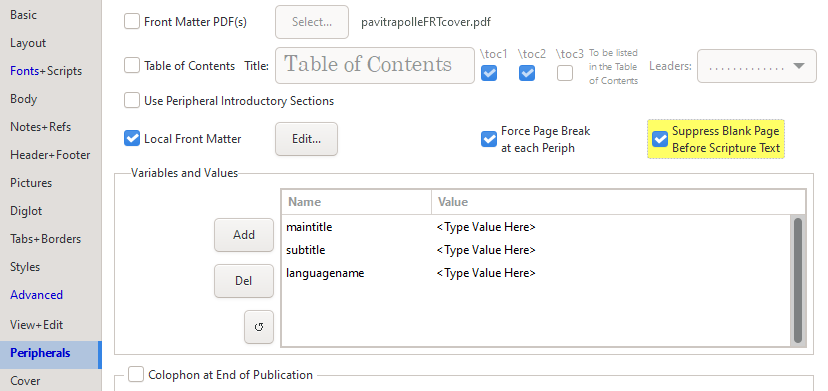Click the variables list vertical scrollbar
The width and height of the screenshot is (828, 391).
pos(798,281)
